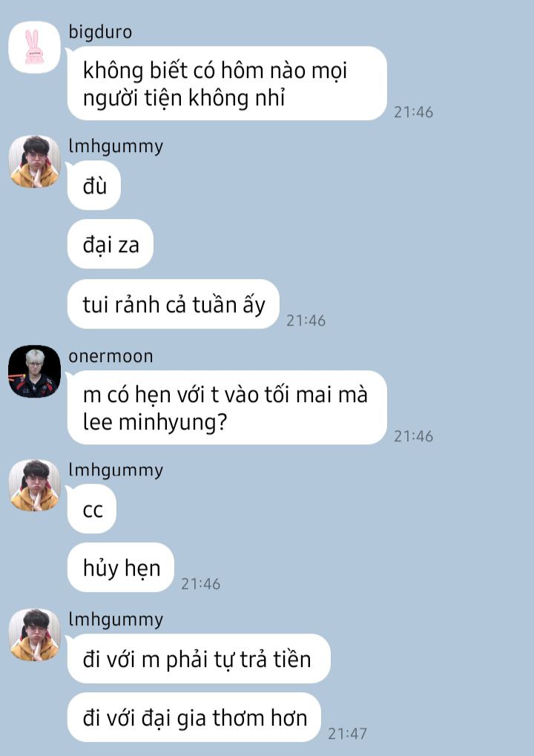Open bigduro's pink bunny avatar
The image size is (534, 756).
point(34,47)
